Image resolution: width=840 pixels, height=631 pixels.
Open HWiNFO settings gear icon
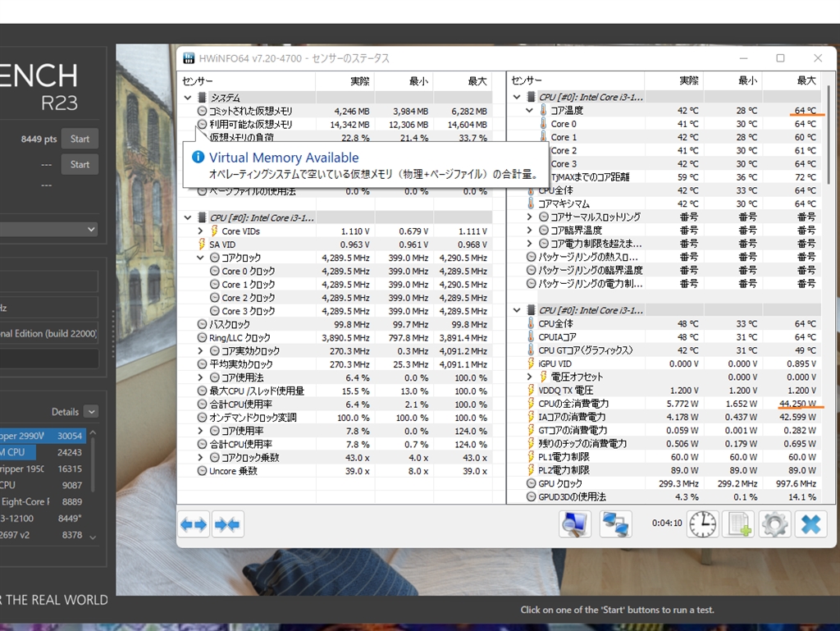click(x=774, y=524)
